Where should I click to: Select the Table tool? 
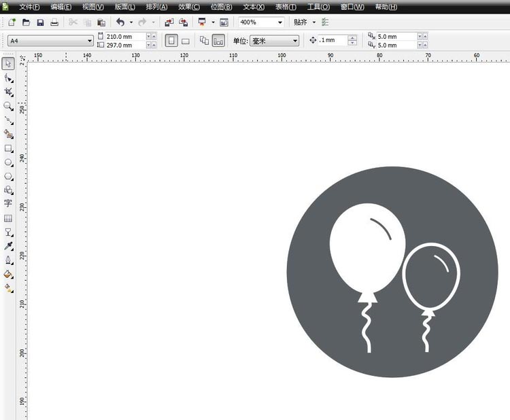pyautogui.click(x=8, y=218)
